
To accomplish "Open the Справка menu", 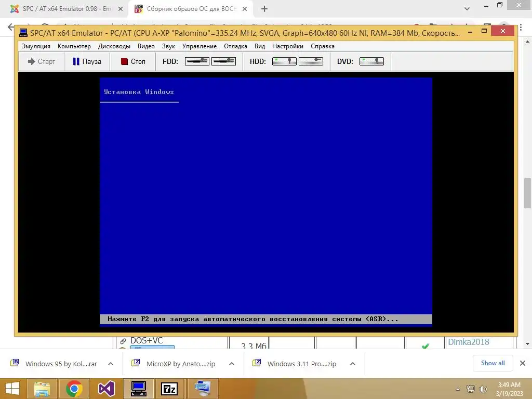I will 322,46.
